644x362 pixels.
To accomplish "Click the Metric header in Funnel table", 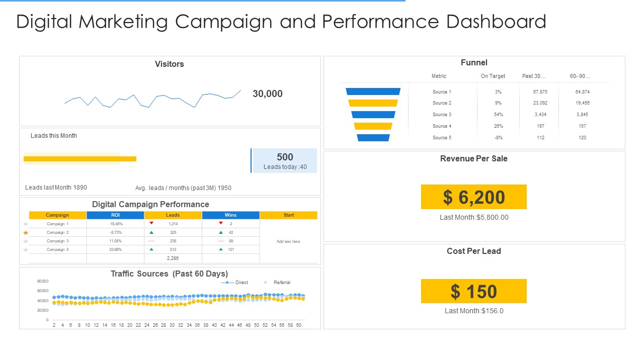I will 439,76.
